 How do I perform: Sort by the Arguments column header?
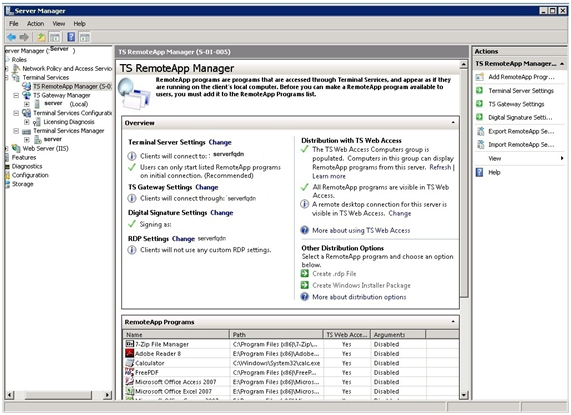point(398,334)
